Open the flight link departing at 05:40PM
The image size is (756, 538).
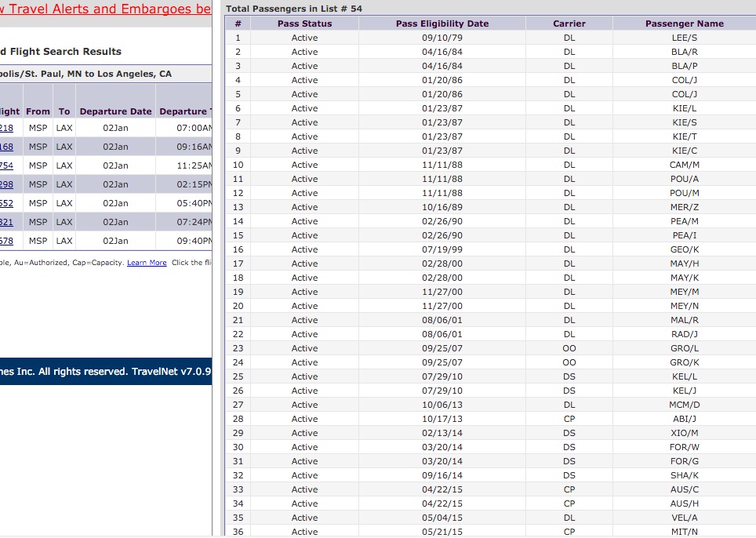tap(6, 203)
